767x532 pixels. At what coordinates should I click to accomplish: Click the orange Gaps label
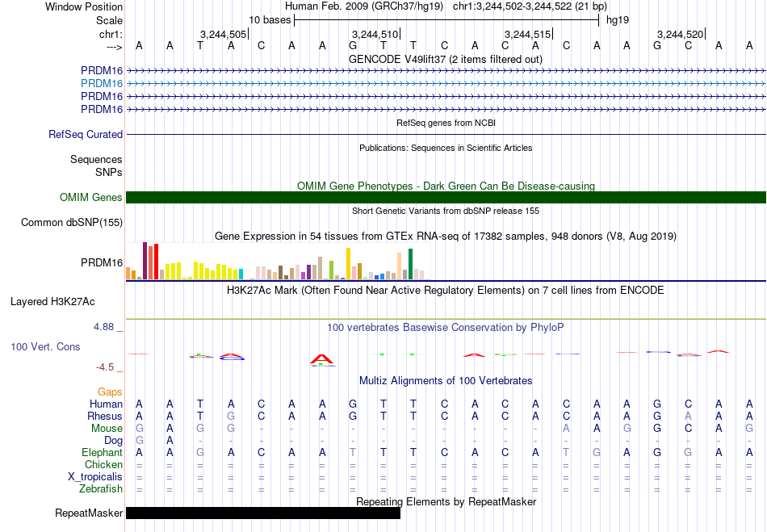(110, 392)
